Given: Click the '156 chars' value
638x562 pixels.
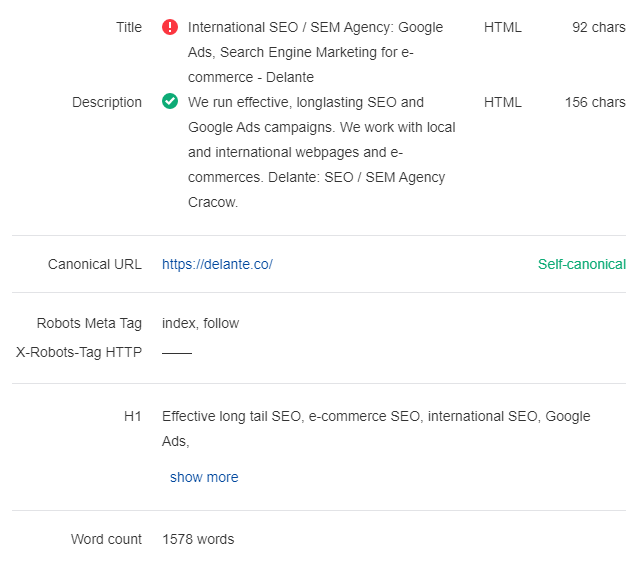Looking at the screenshot, I should 595,102.
